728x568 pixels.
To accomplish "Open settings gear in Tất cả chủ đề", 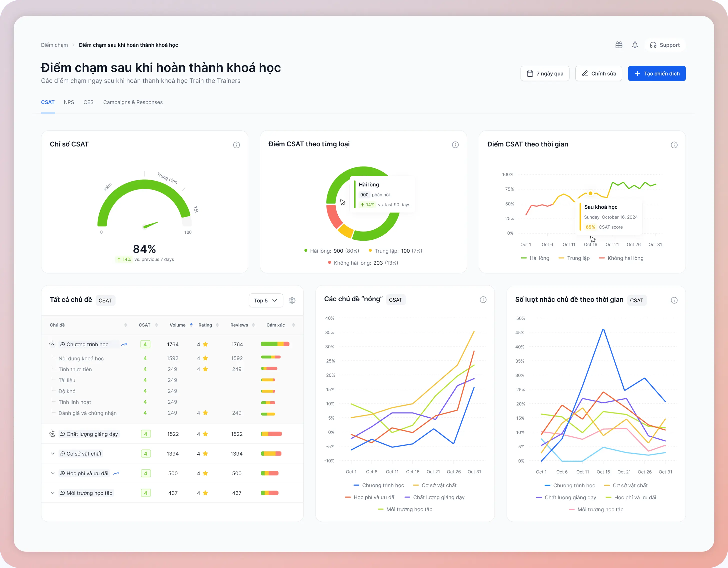I will coord(292,300).
